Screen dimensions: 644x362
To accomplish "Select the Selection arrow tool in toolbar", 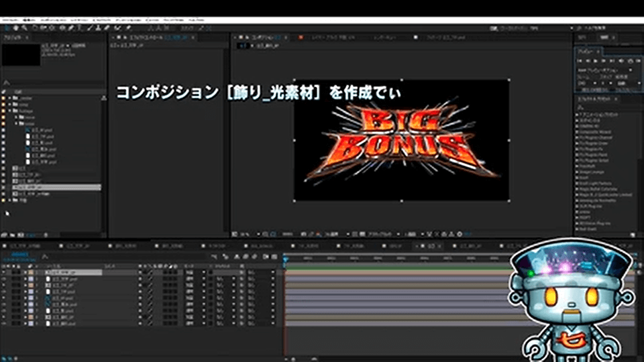I will click(x=5, y=28).
